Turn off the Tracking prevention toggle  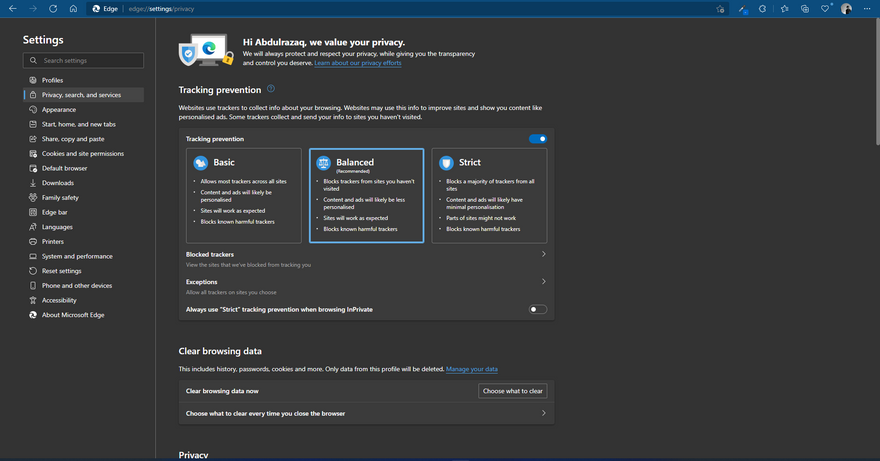pos(538,139)
